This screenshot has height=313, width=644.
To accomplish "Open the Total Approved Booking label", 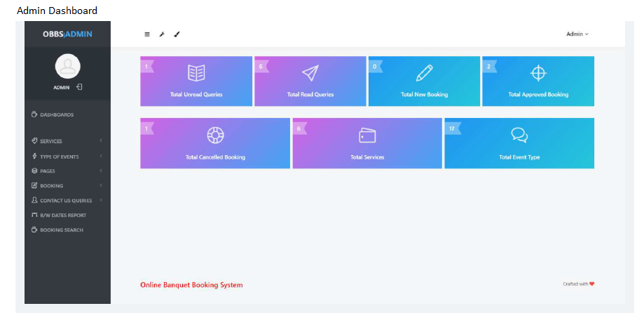I will (x=538, y=94).
